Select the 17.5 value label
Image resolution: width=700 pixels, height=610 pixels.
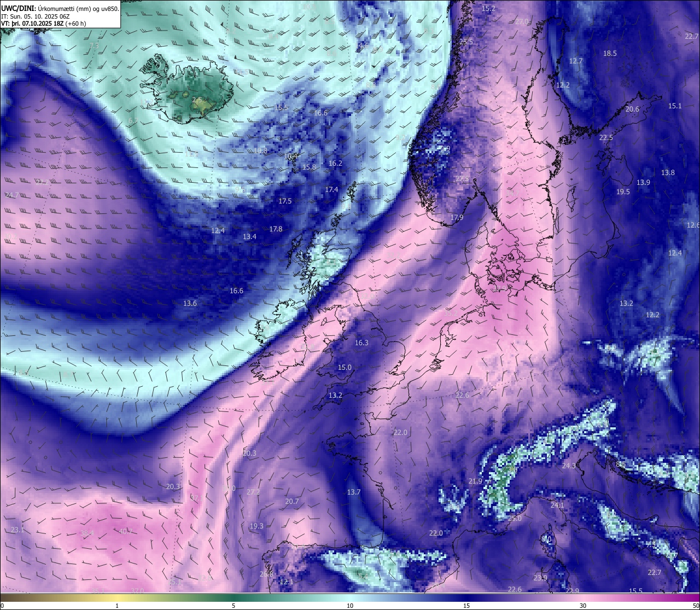285,201
